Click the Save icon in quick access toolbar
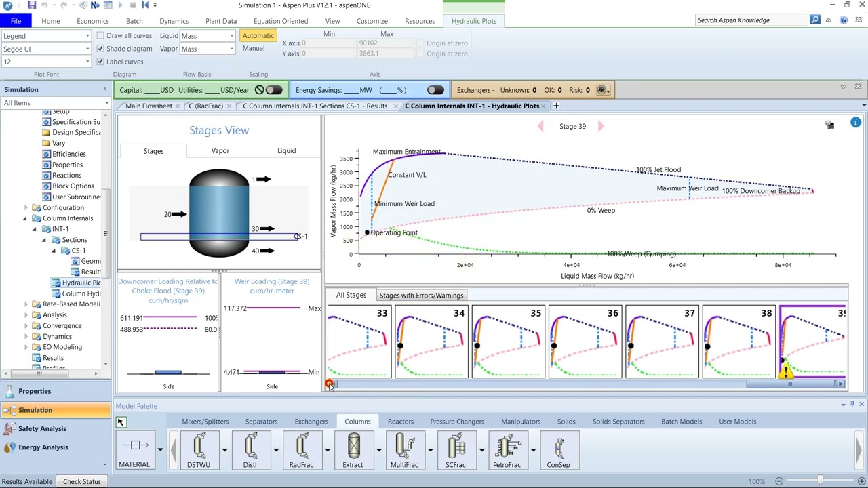Screen dimensions: 868x488 (31, 5)
